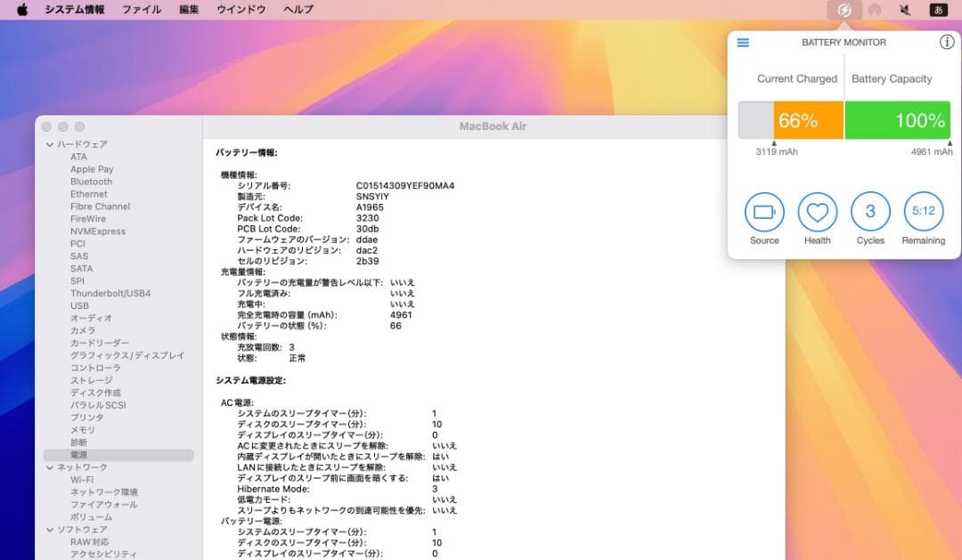Click the green Battery Capacity 100% bar
Viewport: 962px width, 560px height.
(x=897, y=119)
